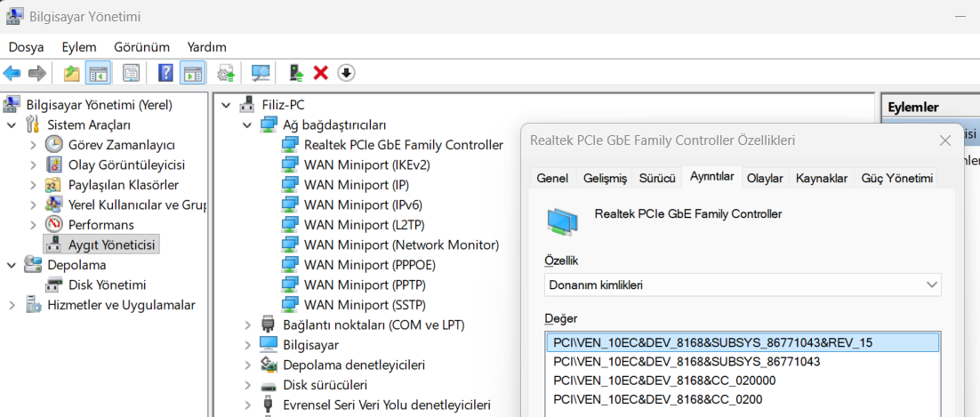Click the Görev Zamanlayıcı clock icon
This screenshot has width=980, height=417.
click(53, 144)
